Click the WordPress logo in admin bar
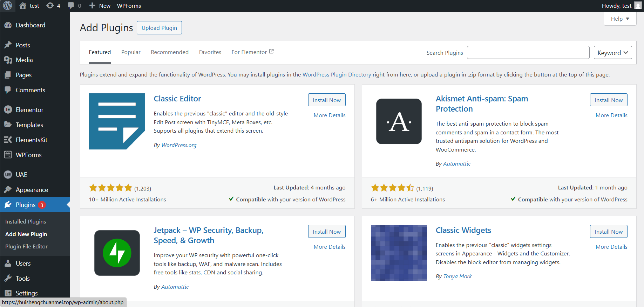The width and height of the screenshot is (644, 307). click(7, 6)
